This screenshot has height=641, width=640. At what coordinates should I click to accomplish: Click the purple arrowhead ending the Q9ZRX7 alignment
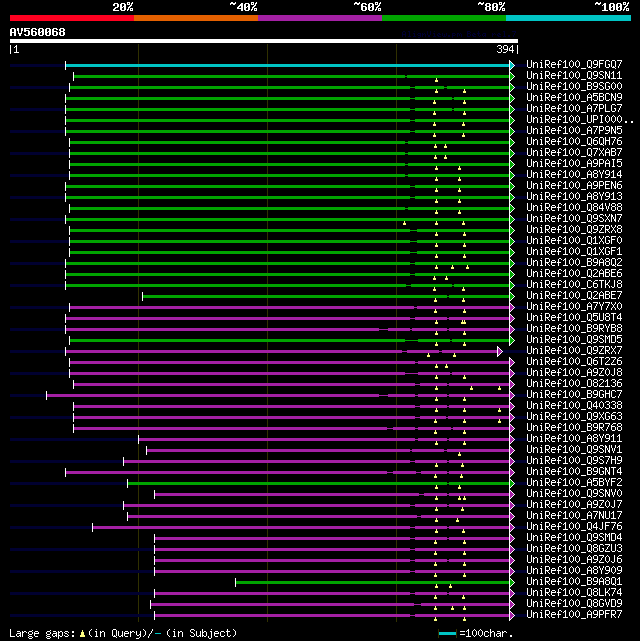(x=499, y=351)
